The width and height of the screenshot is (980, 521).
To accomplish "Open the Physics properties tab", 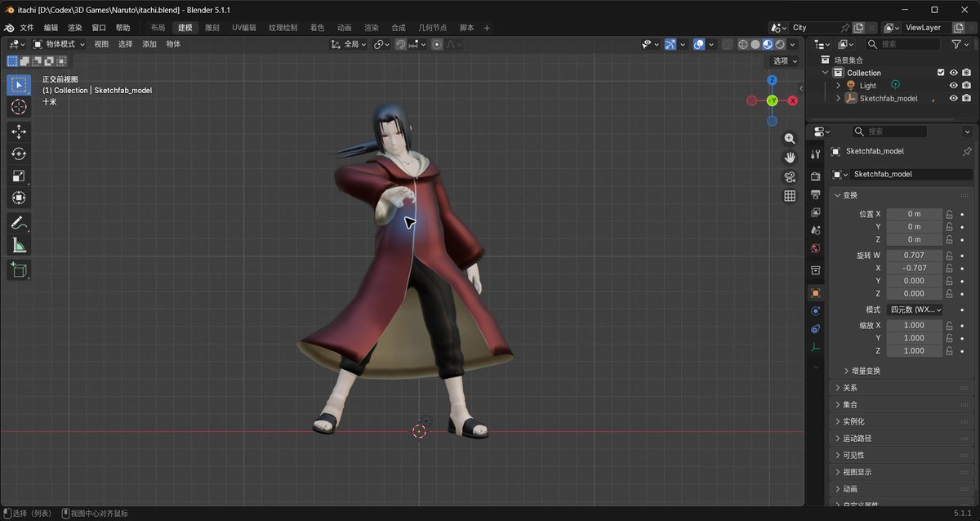I will (815, 311).
